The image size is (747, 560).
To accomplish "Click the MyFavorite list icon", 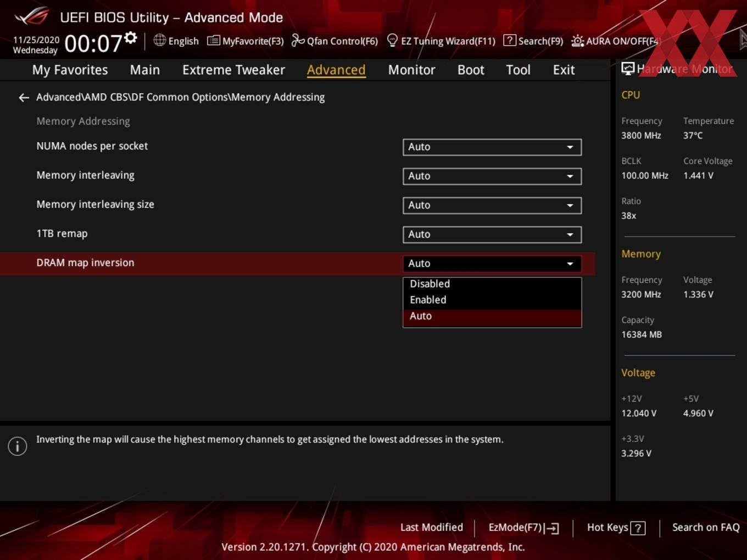I will coord(213,41).
